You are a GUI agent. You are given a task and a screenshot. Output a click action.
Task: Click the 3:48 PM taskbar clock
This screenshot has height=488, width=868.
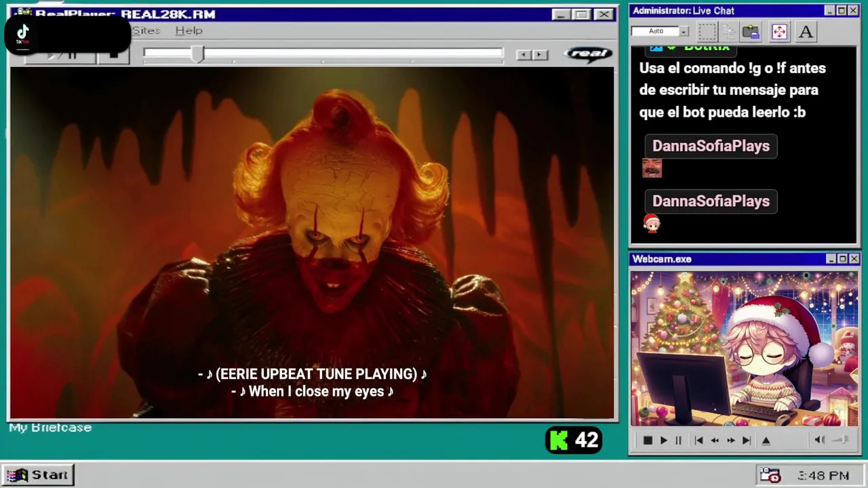[823, 476]
